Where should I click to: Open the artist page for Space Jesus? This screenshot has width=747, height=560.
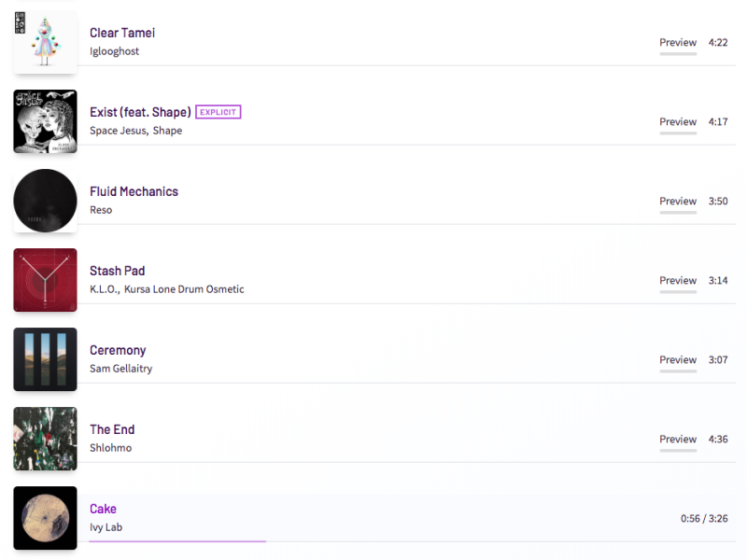pyautogui.click(x=115, y=131)
